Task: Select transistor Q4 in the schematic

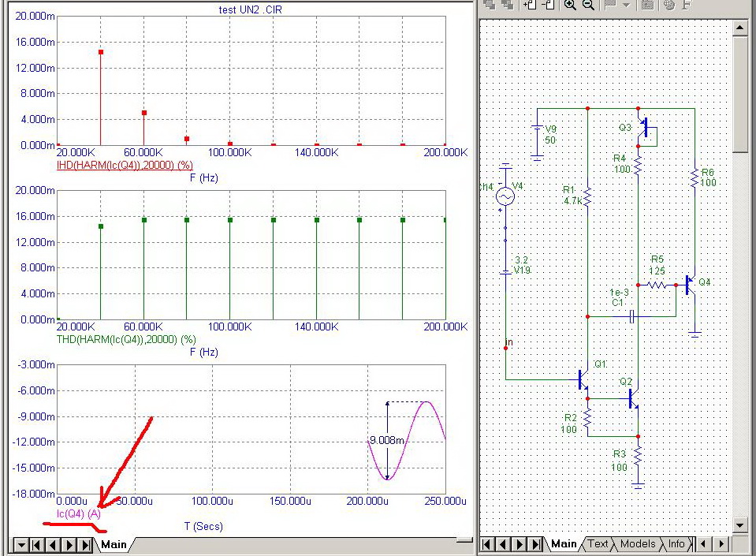Action: coord(690,285)
